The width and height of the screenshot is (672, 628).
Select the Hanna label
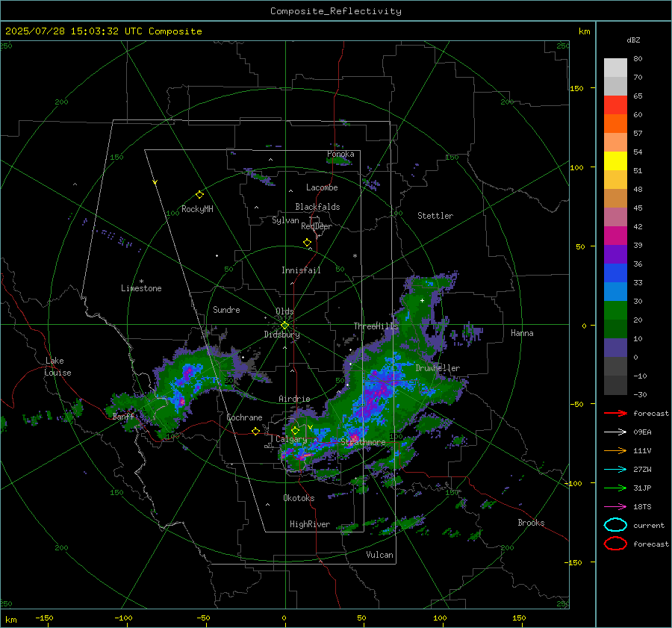(522, 333)
